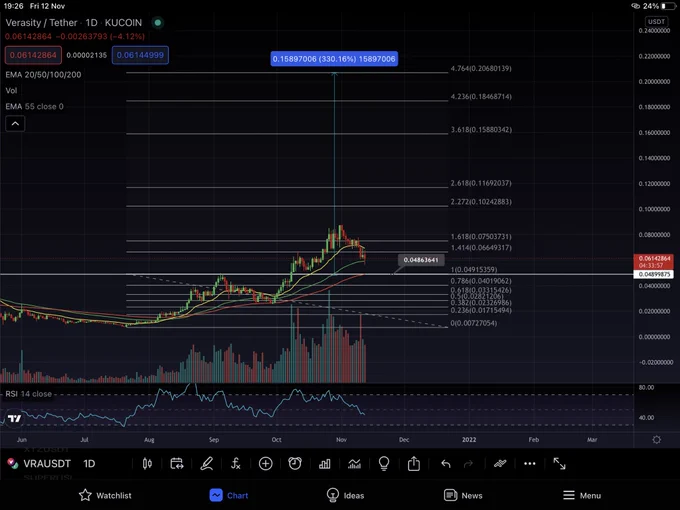The width and height of the screenshot is (680, 510).
Task: Tap the replay rewind icon
Action: coord(500,464)
